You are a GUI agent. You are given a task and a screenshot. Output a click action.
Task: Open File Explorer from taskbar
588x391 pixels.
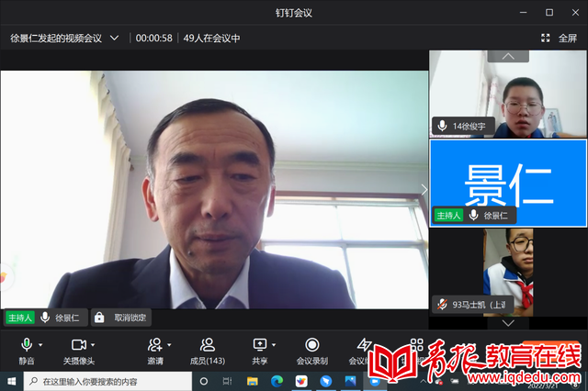[x=253, y=381]
